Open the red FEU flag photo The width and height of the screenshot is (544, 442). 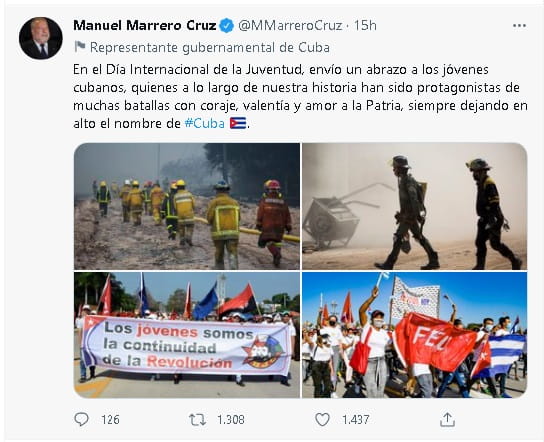click(x=415, y=335)
